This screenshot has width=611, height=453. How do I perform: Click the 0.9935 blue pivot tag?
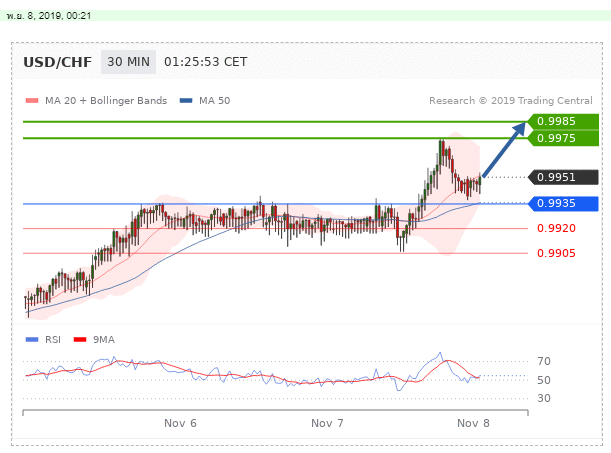[x=563, y=203]
